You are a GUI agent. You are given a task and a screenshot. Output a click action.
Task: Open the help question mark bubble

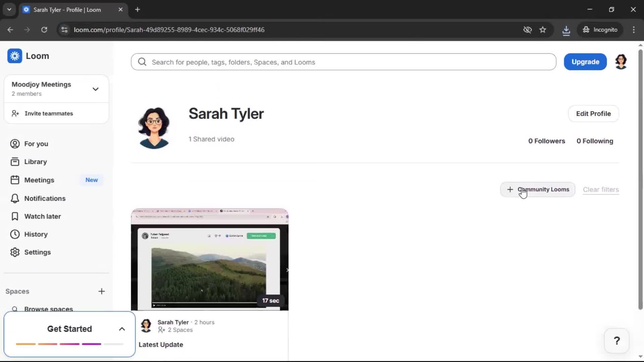point(617,341)
